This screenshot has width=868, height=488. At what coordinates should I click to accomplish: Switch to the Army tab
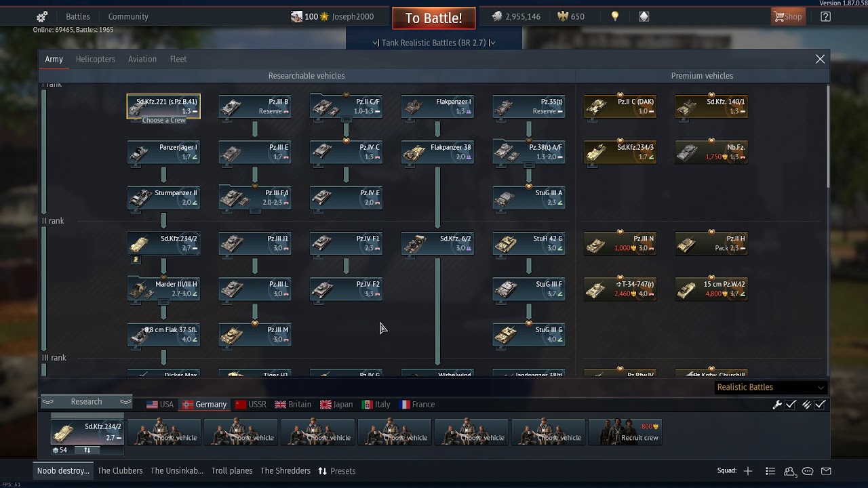(x=54, y=59)
